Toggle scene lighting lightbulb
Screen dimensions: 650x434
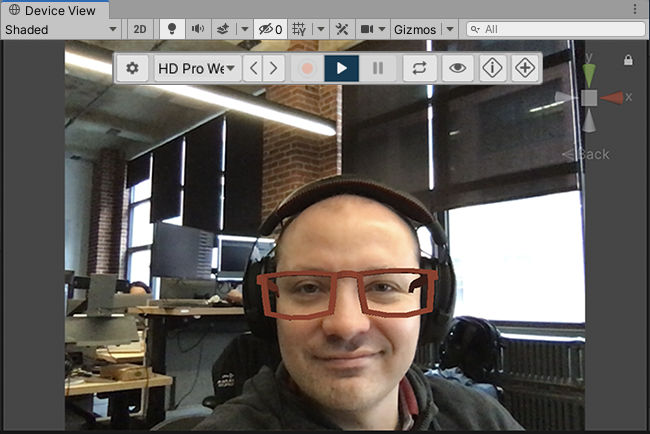point(172,29)
